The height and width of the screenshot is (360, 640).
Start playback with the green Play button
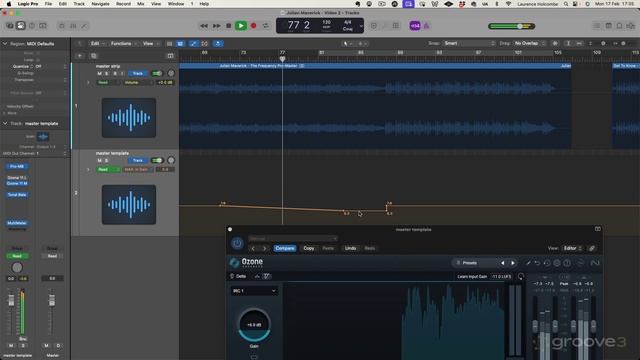click(241, 26)
